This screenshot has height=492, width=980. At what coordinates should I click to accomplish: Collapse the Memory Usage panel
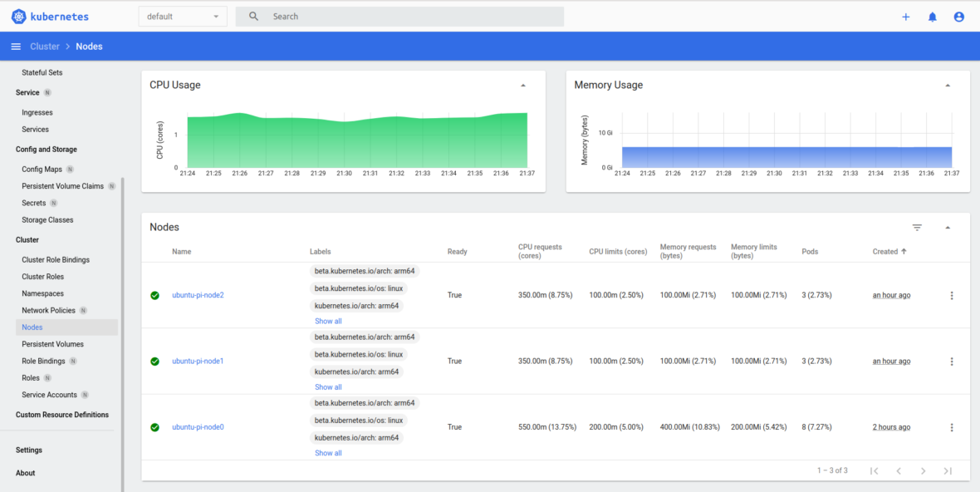point(947,85)
